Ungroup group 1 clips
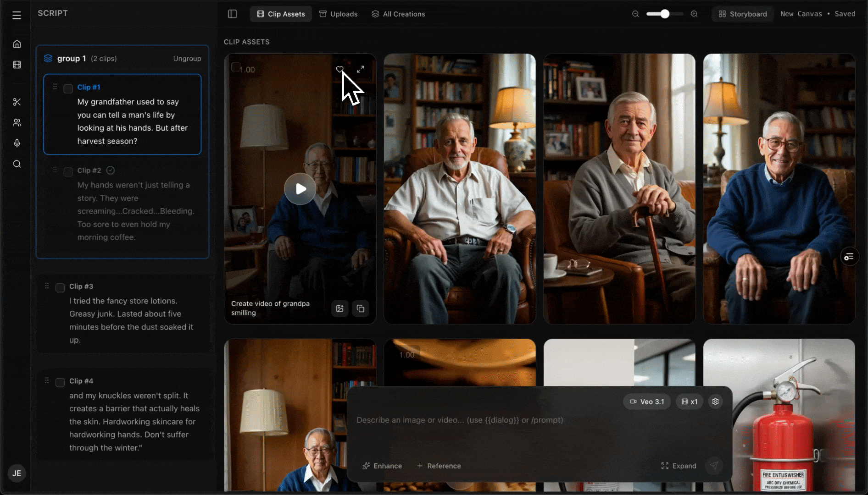Image resolution: width=868 pixels, height=495 pixels. coord(187,58)
